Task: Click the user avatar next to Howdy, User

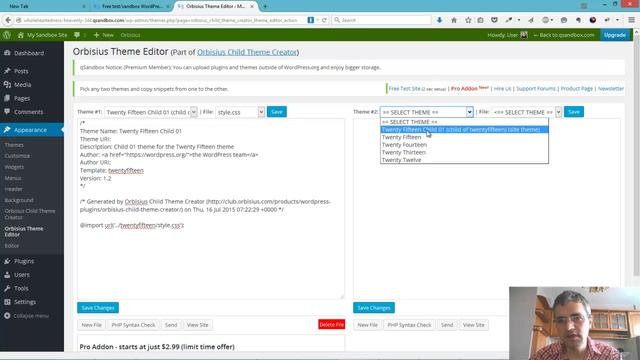Action: coord(524,35)
